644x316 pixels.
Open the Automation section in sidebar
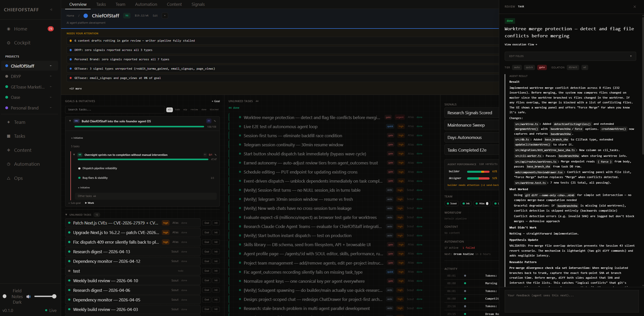[x=27, y=164]
